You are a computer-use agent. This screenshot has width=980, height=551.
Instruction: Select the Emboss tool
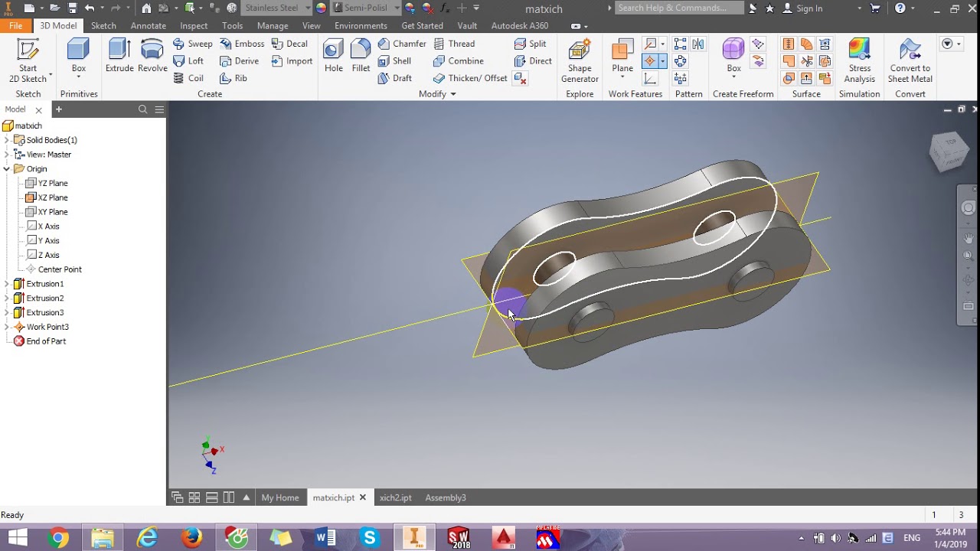(x=242, y=44)
